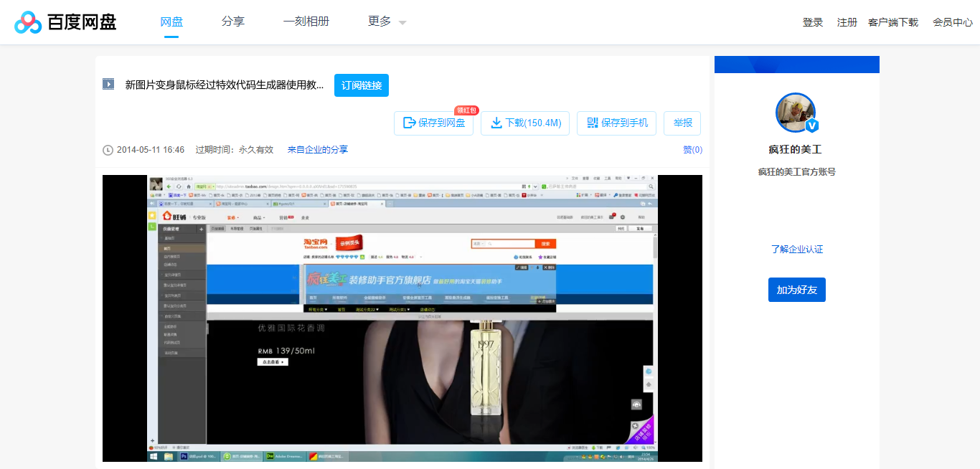Click the 登录 link at top right

pos(812,22)
